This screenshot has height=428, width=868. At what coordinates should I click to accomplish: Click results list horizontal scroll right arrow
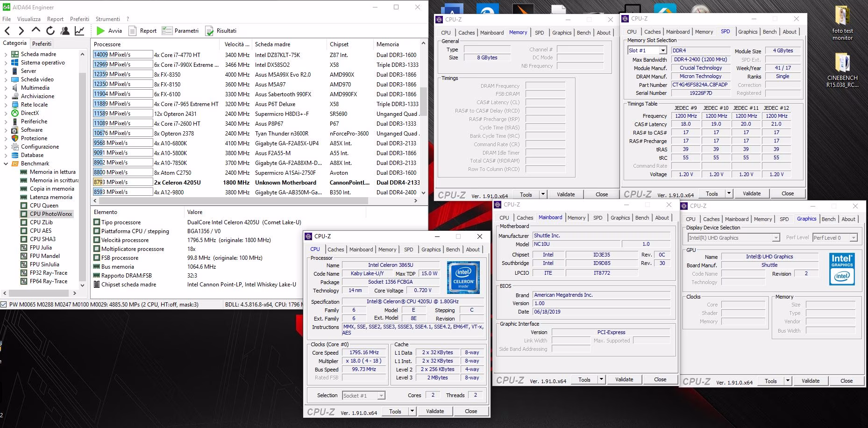click(416, 201)
